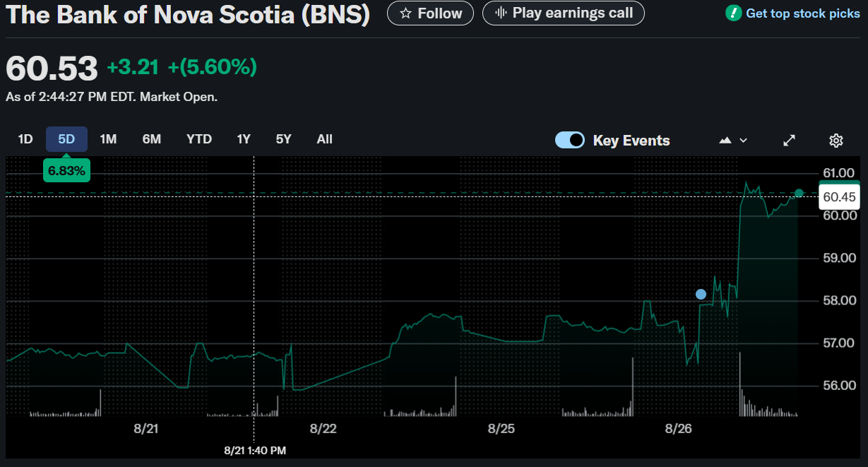Viewport: 868px width, 467px height.
Task: Toggle the Key Events switch
Action: point(570,140)
